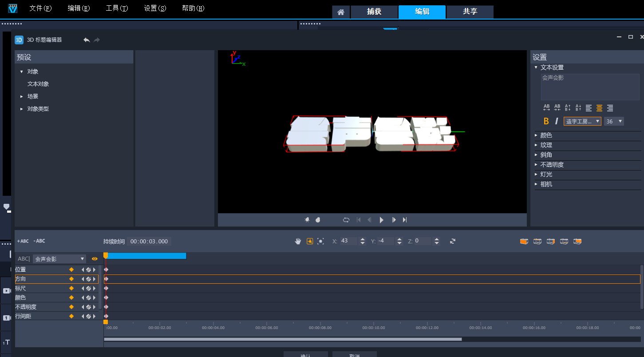Click the third cube view icon
Viewport: 644px width, 357px height.
click(x=551, y=241)
